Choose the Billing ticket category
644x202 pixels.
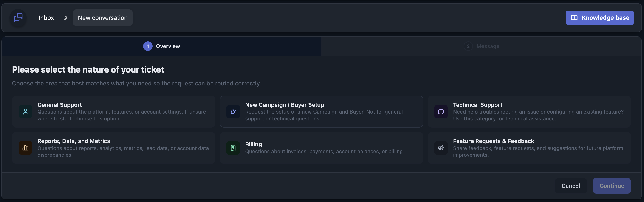point(321,148)
